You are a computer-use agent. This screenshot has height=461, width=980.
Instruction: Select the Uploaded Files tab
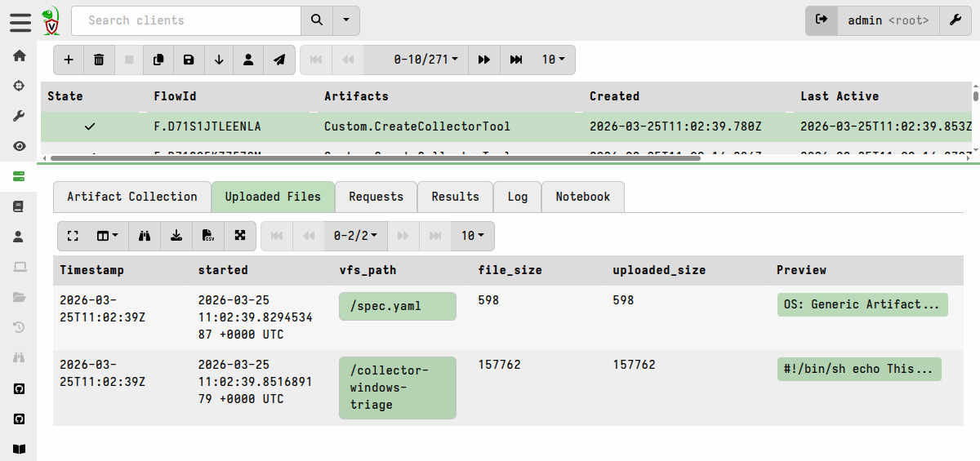pos(273,197)
